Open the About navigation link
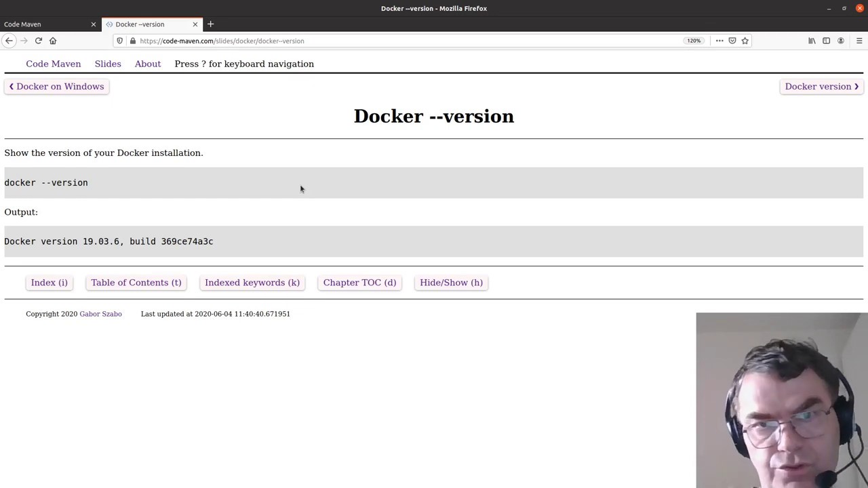The width and height of the screenshot is (868, 488). tap(148, 64)
